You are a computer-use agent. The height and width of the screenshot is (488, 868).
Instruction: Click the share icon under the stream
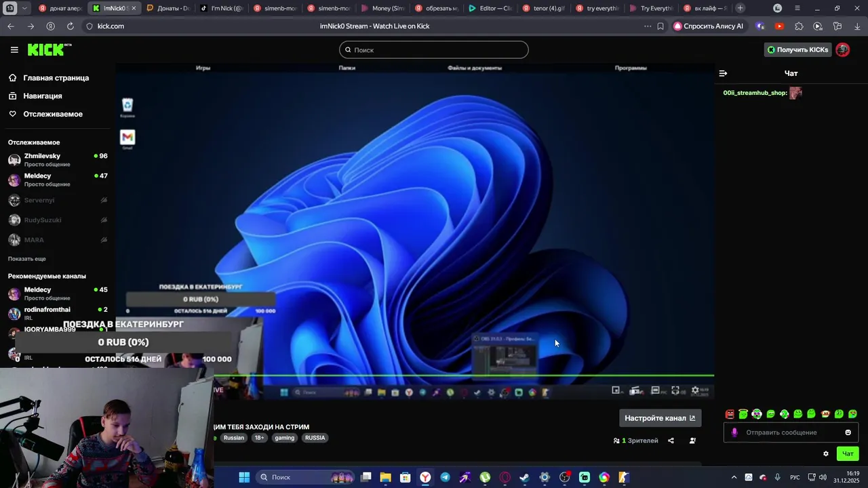(671, 441)
